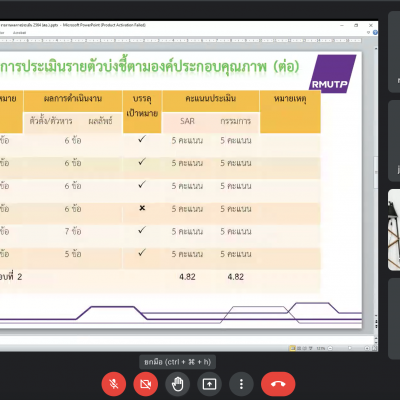This screenshot has height=400, width=400.
Task: Click the zoom out minus button
Action: point(330,348)
